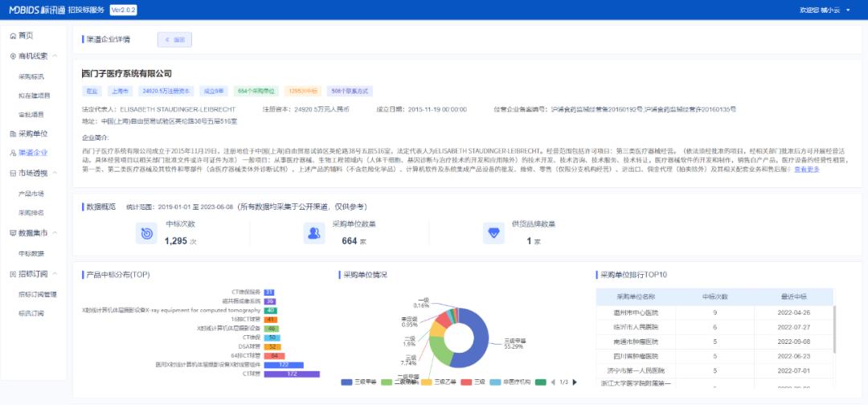Image resolution: width=868 pixels, height=405 pixels.
Task: Click the 临沂市人民医院 table row
Action: coord(714,328)
